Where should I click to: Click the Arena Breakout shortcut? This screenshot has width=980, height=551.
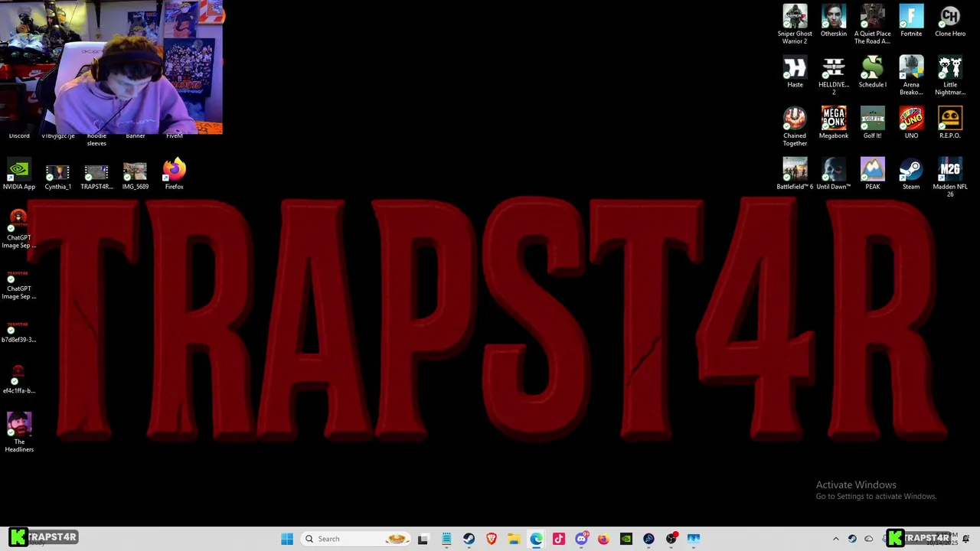point(911,76)
